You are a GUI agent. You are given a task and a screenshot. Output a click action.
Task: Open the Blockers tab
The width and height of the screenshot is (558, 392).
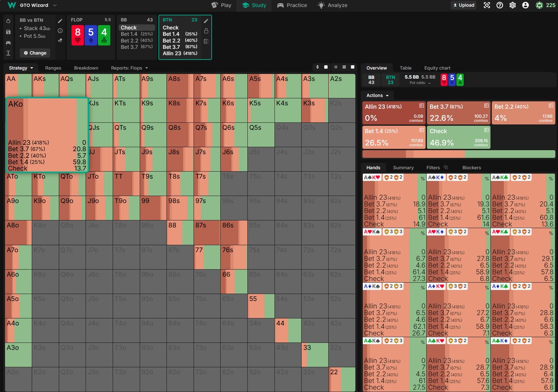(471, 168)
